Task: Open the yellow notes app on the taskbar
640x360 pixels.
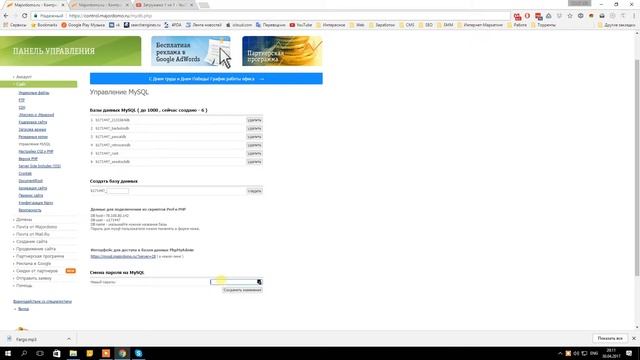Action: pos(89,353)
